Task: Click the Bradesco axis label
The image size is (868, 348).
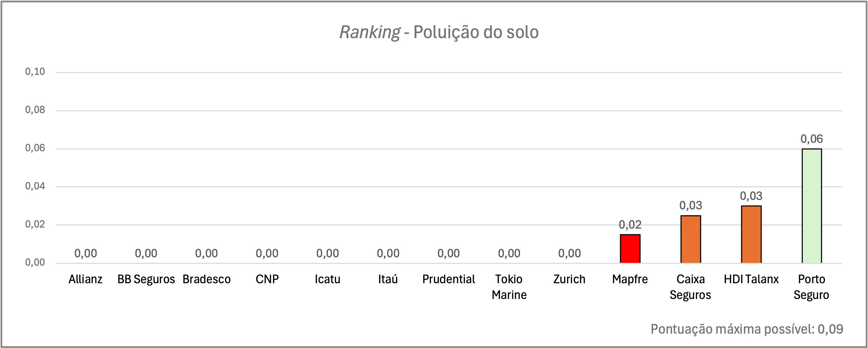Action: [x=207, y=279]
